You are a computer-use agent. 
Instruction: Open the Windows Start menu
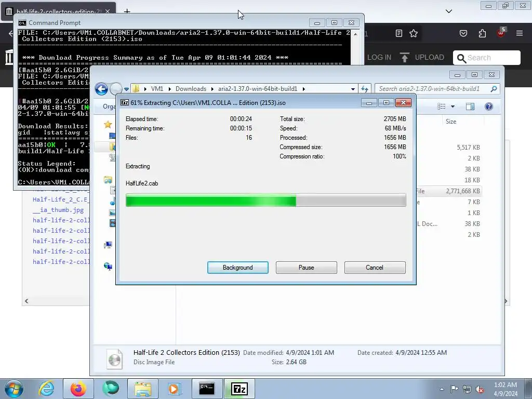pyautogui.click(x=14, y=389)
